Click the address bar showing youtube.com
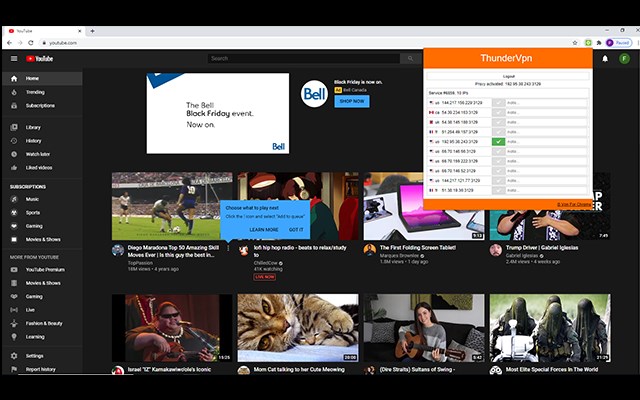Viewport: 640px width, 400px height. [302, 42]
